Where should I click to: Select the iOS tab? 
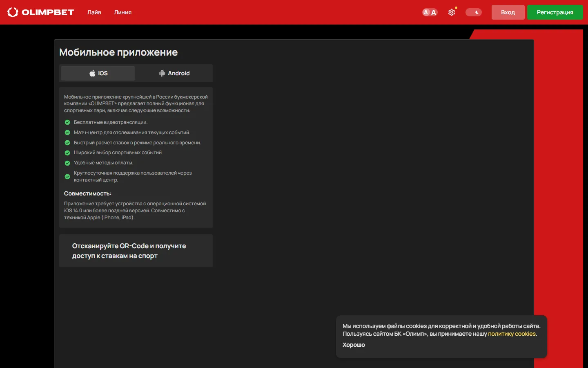point(98,73)
